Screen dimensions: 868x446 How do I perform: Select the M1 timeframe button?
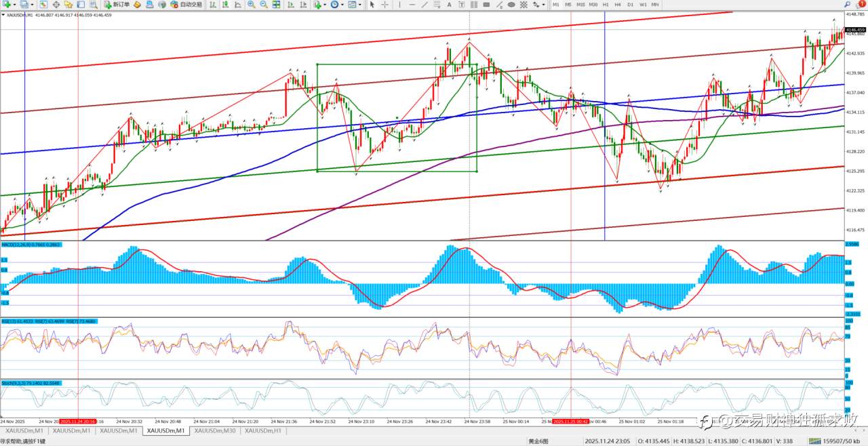click(x=556, y=4)
